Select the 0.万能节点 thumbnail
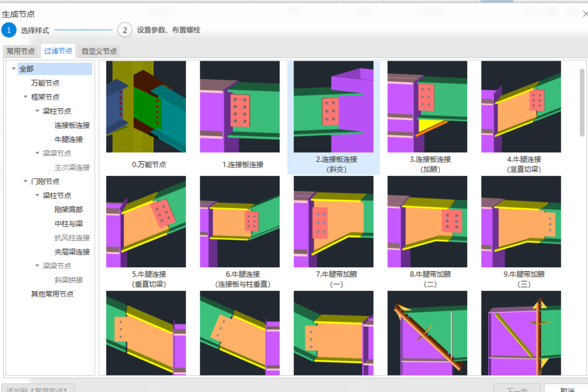 click(x=146, y=107)
